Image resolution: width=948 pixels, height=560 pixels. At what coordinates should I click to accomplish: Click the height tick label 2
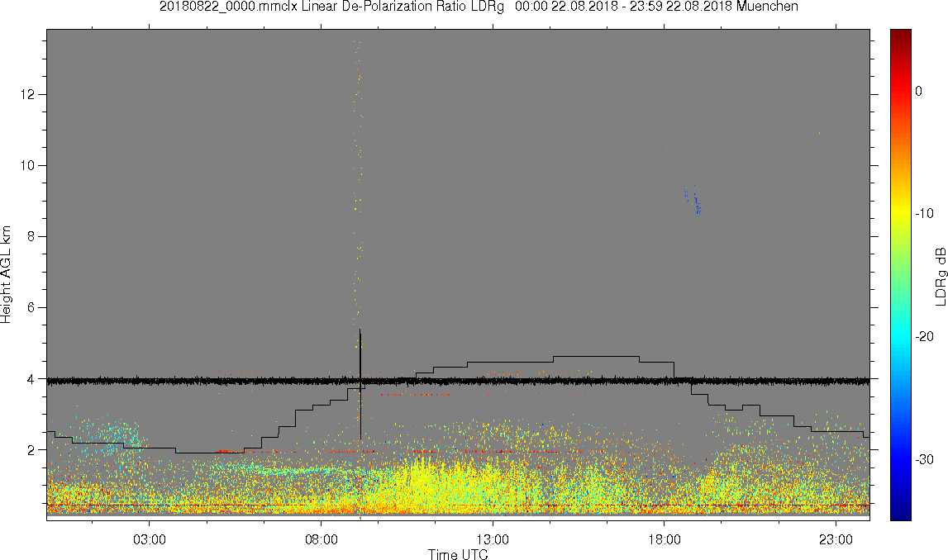(x=31, y=450)
